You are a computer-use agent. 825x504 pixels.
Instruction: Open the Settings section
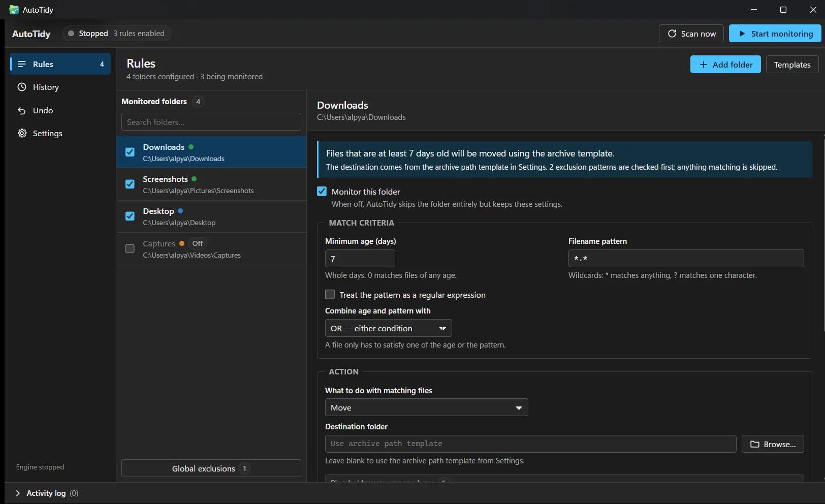(x=60, y=133)
